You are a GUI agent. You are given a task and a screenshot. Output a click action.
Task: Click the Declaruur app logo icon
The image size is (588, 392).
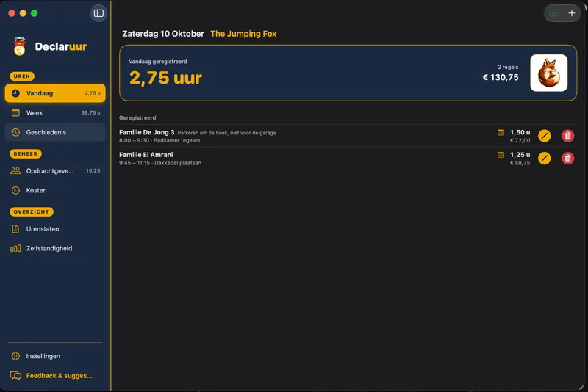(20, 46)
